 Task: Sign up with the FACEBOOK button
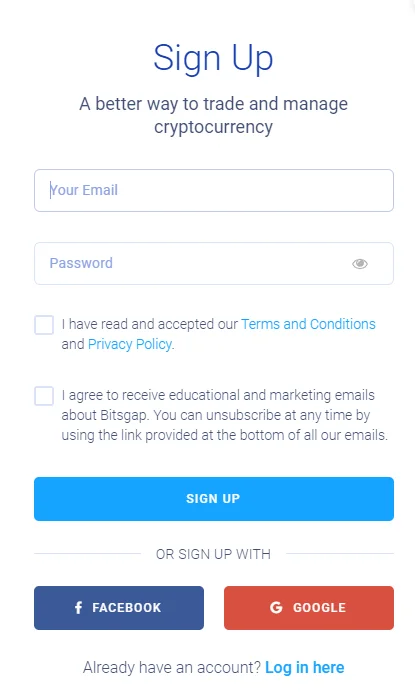pyautogui.click(x=119, y=608)
